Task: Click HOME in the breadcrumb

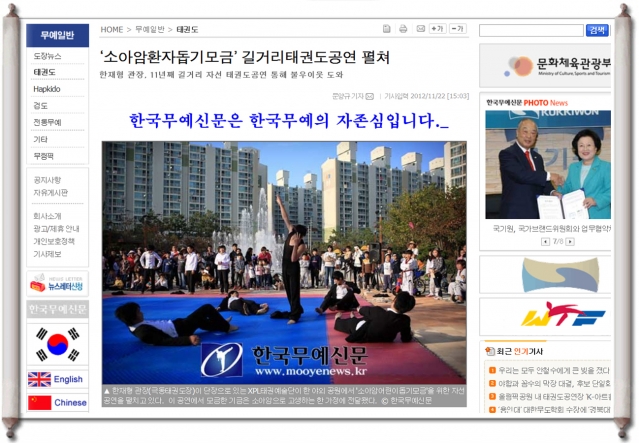Action: pos(112,30)
